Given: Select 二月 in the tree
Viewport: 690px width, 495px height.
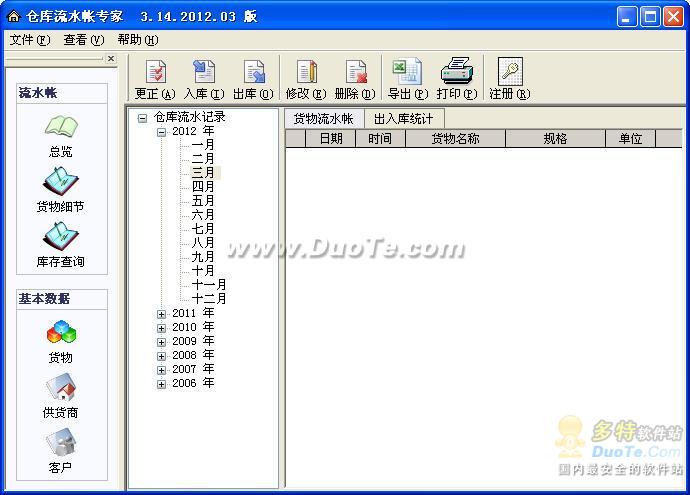Looking at the screenshot, I should point(203,159).
